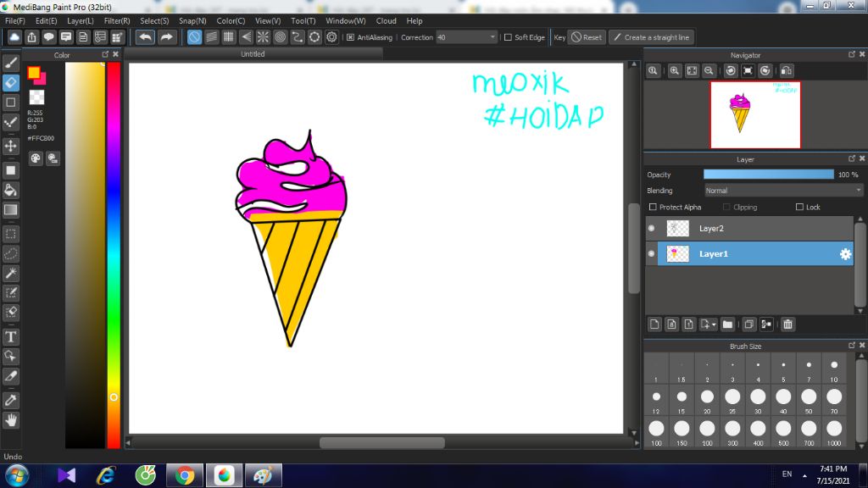Screen dimensions: 868x488
Task: Select the Move tool
Action: (x=10, y=146)
